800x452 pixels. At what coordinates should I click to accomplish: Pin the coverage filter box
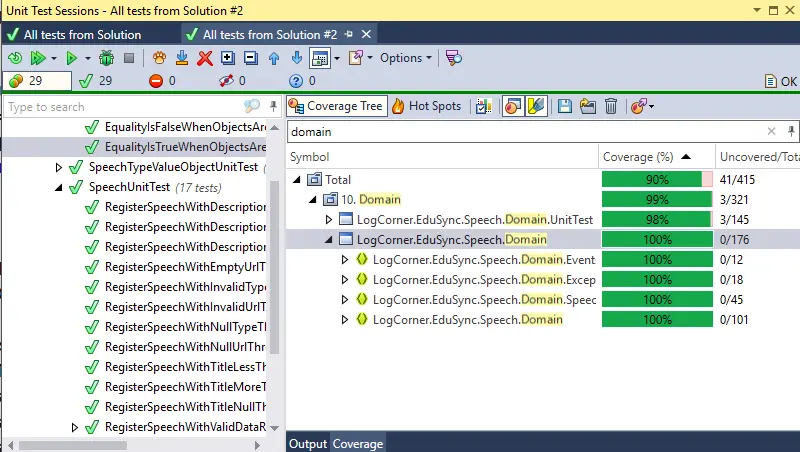[x=791, y=132]
